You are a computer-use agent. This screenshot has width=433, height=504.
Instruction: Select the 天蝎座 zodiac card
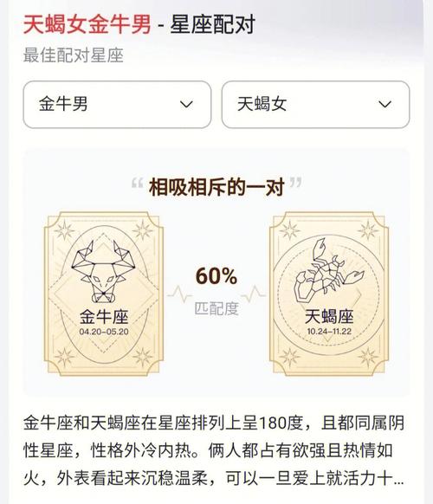(x=329, y=294)
